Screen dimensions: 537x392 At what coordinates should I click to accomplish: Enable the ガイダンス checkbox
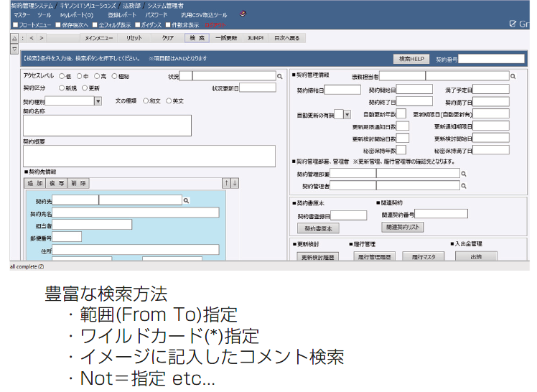[x=137, y=24]
